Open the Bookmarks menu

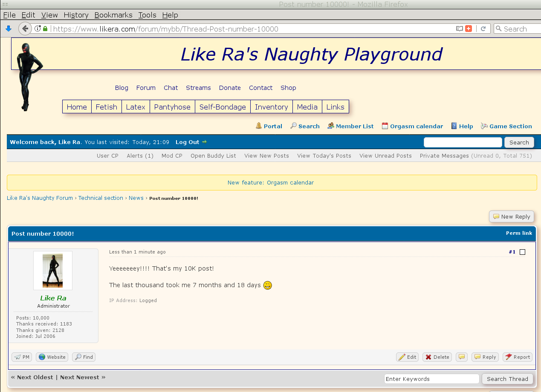pos(113,15)
